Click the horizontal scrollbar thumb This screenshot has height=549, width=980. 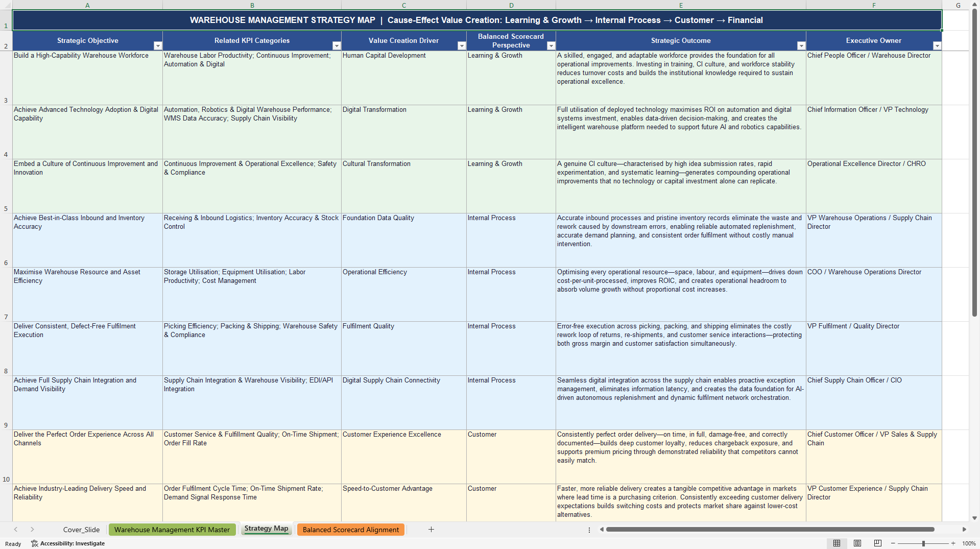tap(770, 530)
